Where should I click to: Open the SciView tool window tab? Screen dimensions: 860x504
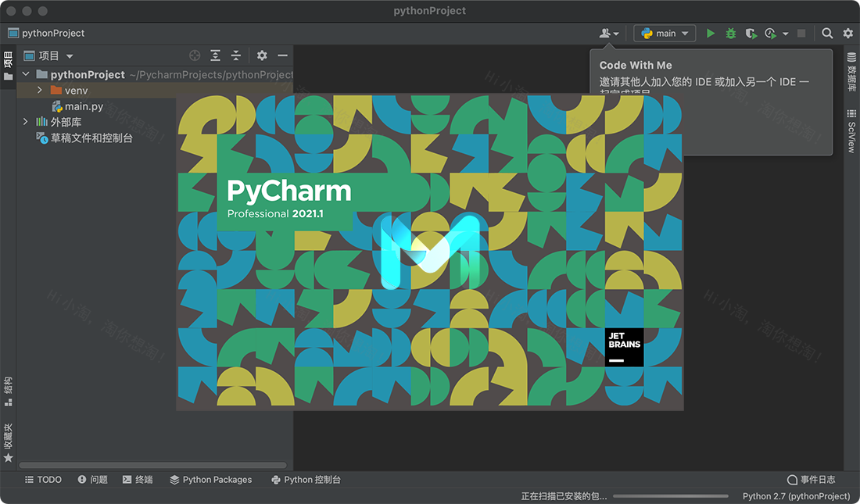click(x=851, y=130)
